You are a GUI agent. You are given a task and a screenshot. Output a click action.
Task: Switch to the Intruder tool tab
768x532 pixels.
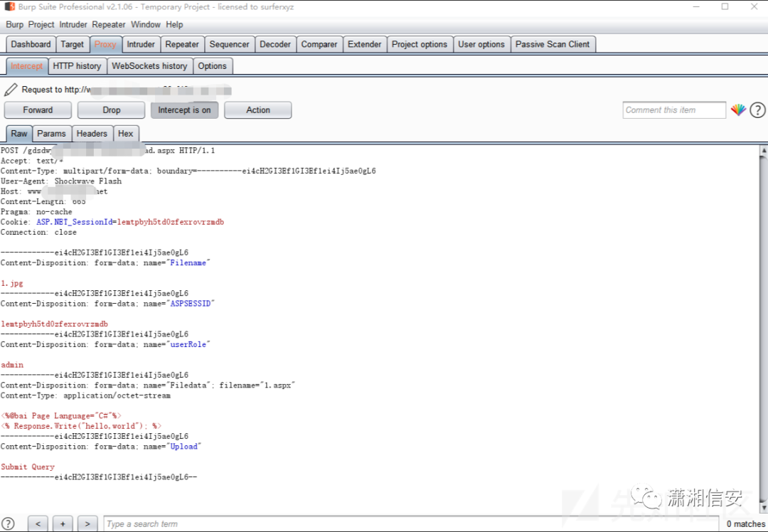[x=141, y=44]
